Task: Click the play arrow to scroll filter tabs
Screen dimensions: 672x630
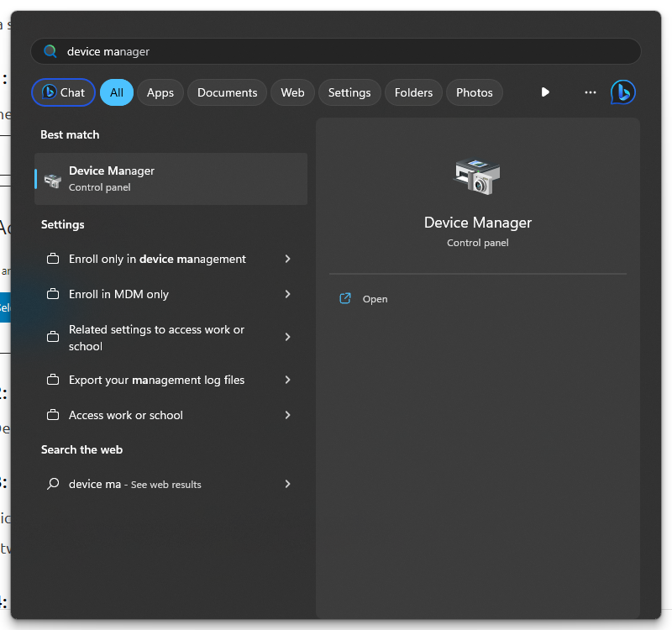Action: [x=545, y=92]
